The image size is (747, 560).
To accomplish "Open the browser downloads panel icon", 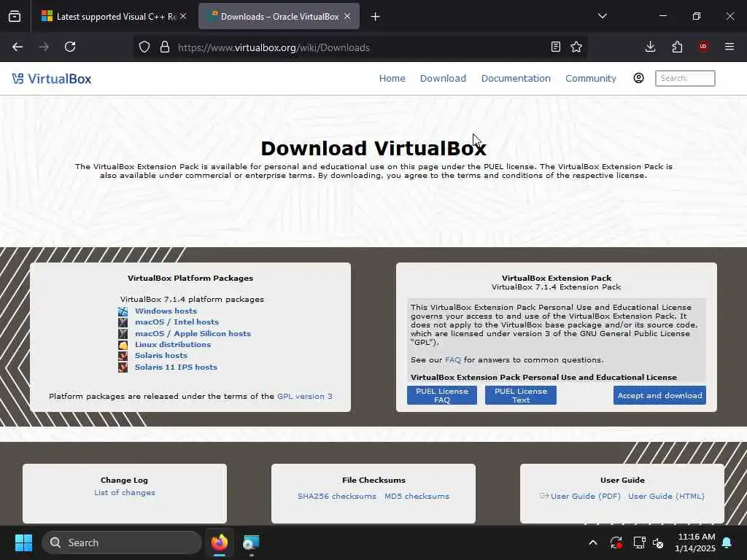I will 650,47.
